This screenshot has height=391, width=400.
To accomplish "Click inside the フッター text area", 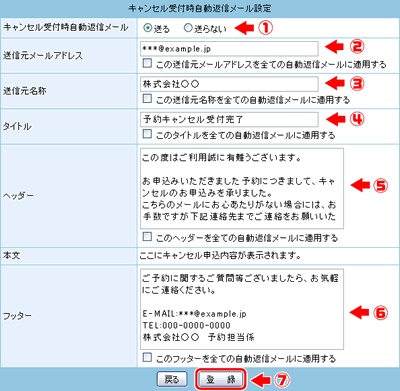I will click(242, 309).
